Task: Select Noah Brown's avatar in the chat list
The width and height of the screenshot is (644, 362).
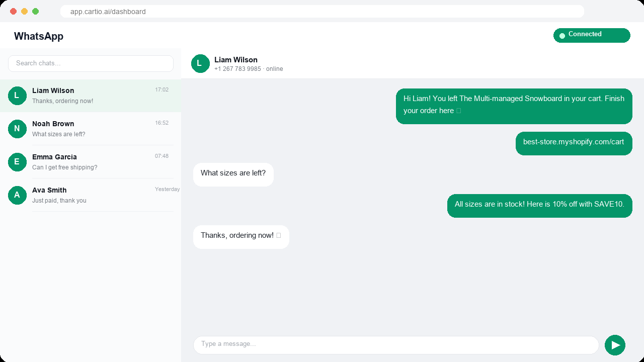Action: 17,129
